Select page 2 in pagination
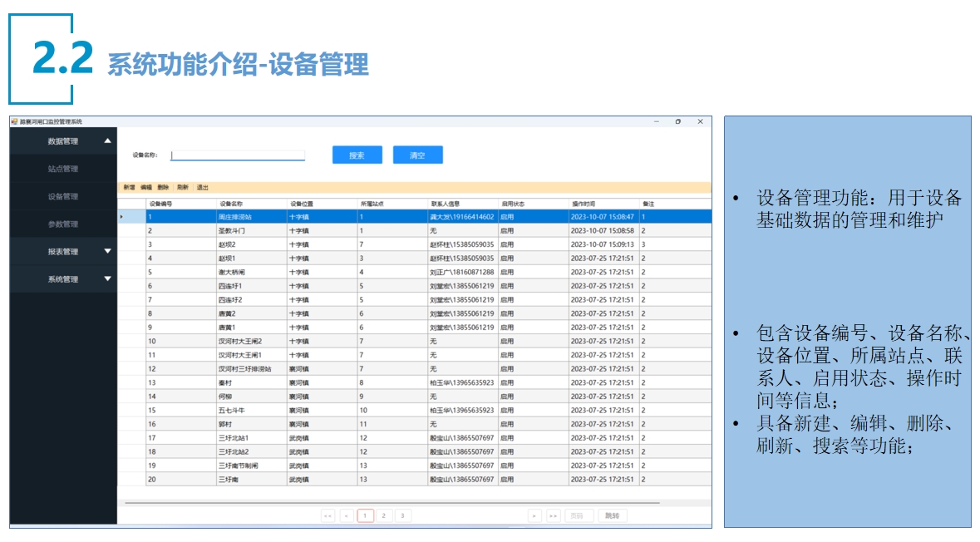 tap(384, 515)
